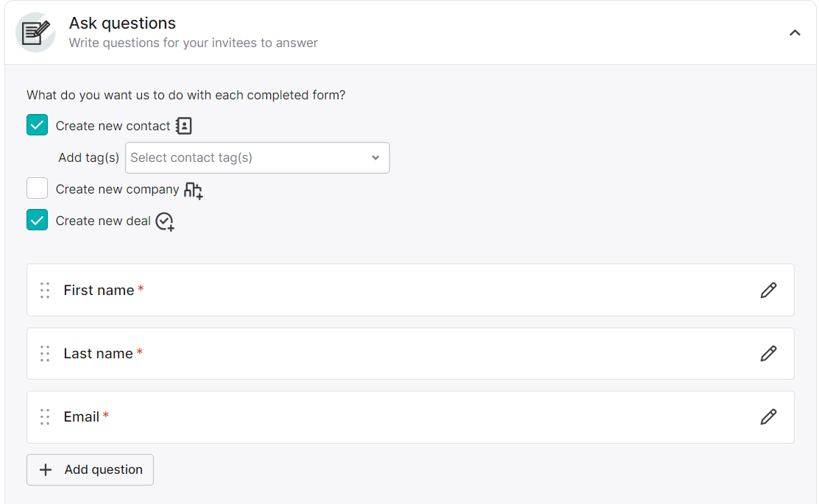Edit the First name question with pencil icon
819x504 pixels.
click(x=768, y=291)
